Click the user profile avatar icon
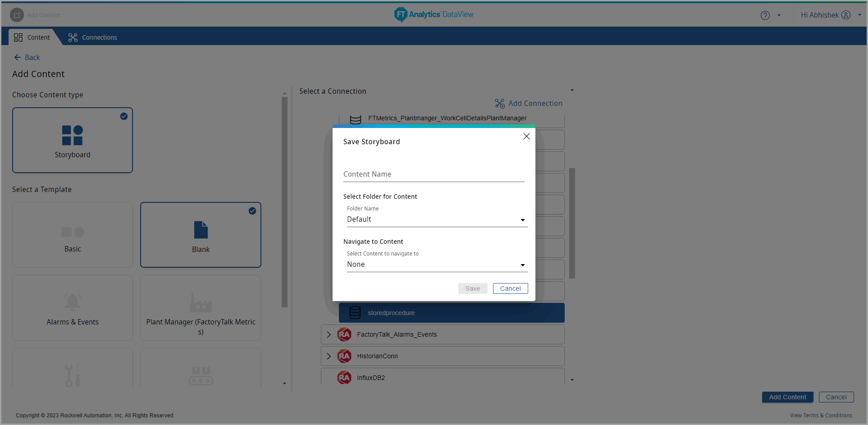The width and height of the screenshot is (868, 425). point(846,15)
